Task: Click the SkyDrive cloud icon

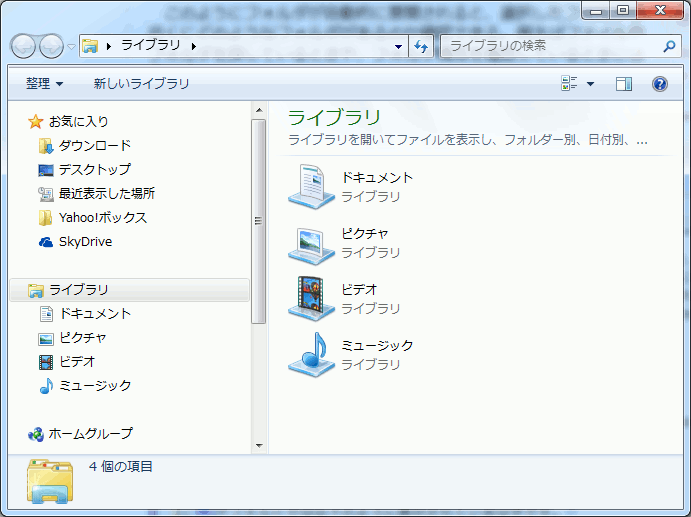Action: coord(46,241)
